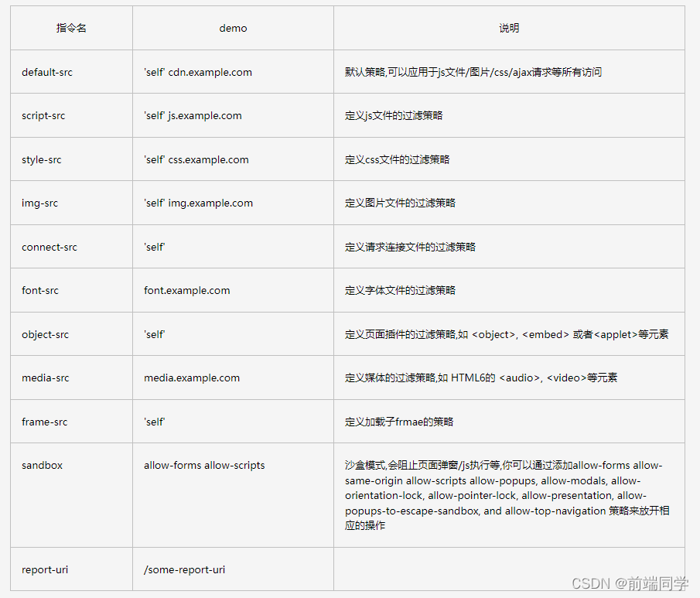This screenshot has height=598, width=700.
Task: Click the 'self' value in object-src row
Action: pyautogui.click(x=155, y=334)
